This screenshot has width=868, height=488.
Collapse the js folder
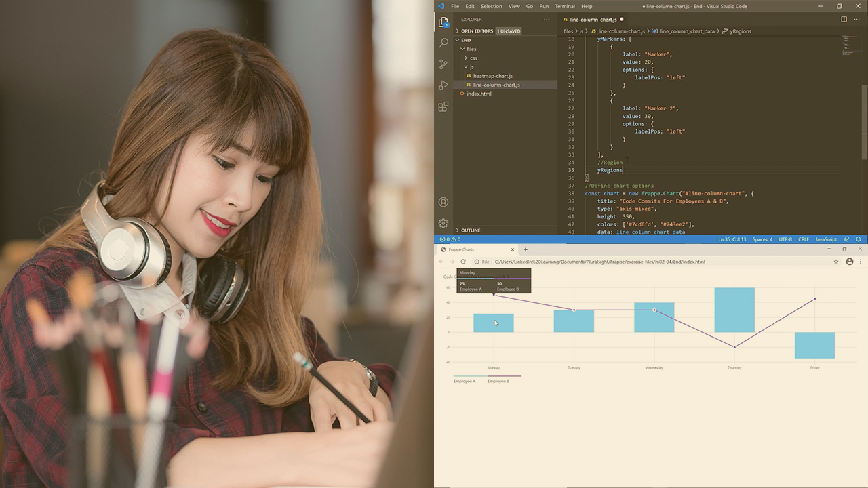click(471, 67)
